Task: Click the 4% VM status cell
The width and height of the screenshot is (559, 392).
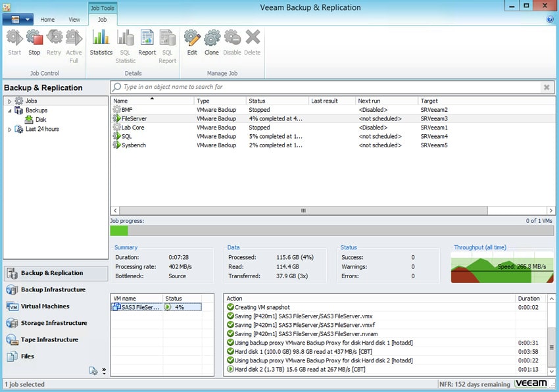Action: coord(182,307)
